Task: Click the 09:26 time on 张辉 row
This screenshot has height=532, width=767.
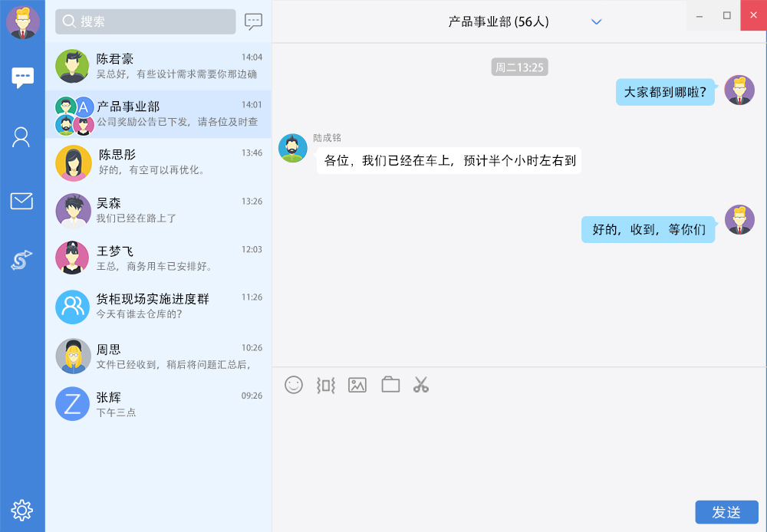Action: coord(252,396)
